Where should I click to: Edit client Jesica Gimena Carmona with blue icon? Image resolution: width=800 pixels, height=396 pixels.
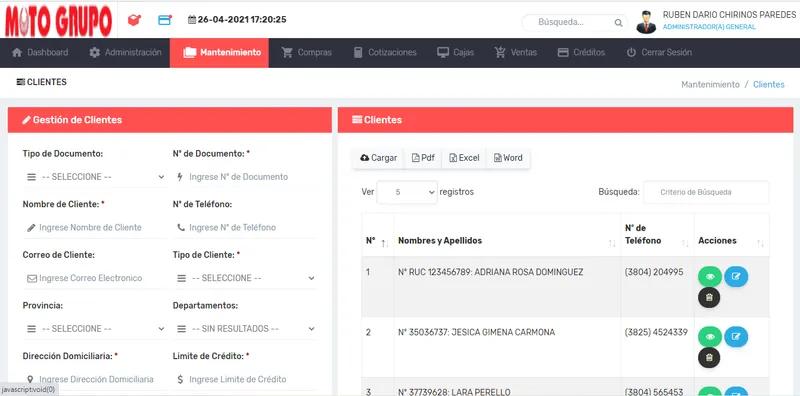736,337
